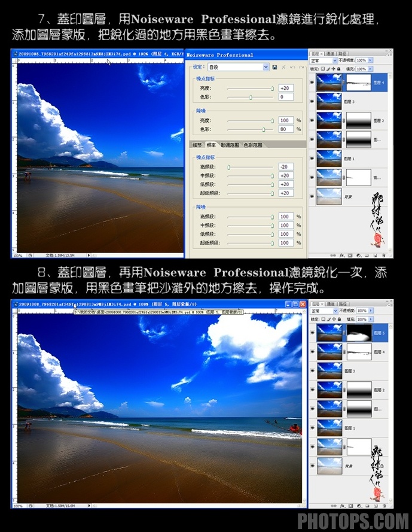Click link layers icon in step 7 Layers panel
This screenshot has height=532, width=412.
click(x=333, y=255)
